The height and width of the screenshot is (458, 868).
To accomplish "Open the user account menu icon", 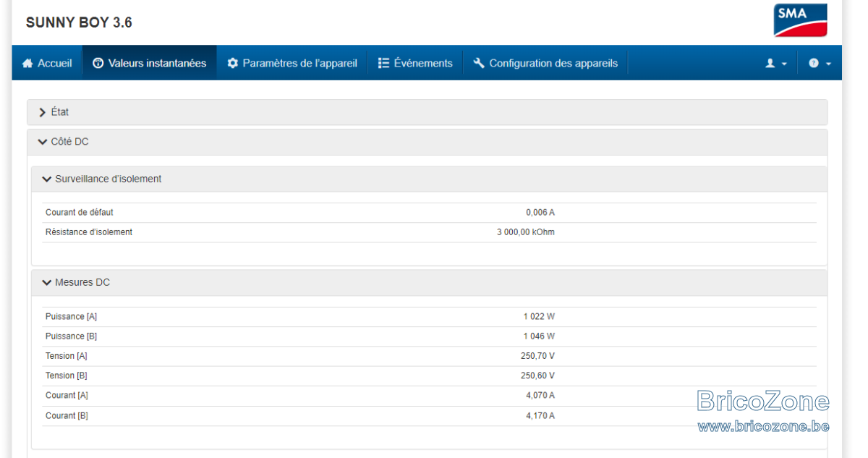I will coord(770,64).
